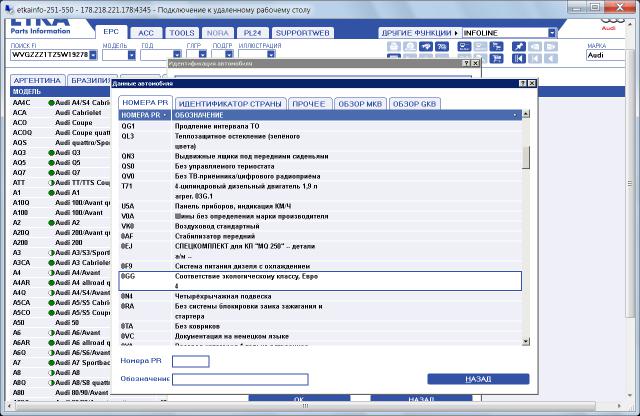The width and height of the screenshot is (640, 416).
Task: Open the ИДЕНТИФИКАТОР СТРАНЫ tab
Action: pyautogui.click(x=230, y=104)
